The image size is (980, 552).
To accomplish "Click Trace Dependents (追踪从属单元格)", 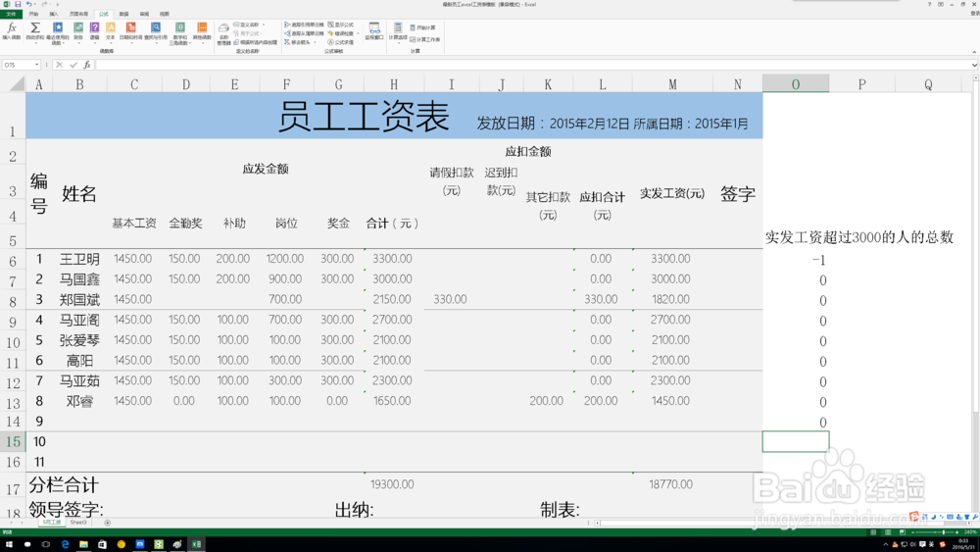I will (x=305, y=33).
